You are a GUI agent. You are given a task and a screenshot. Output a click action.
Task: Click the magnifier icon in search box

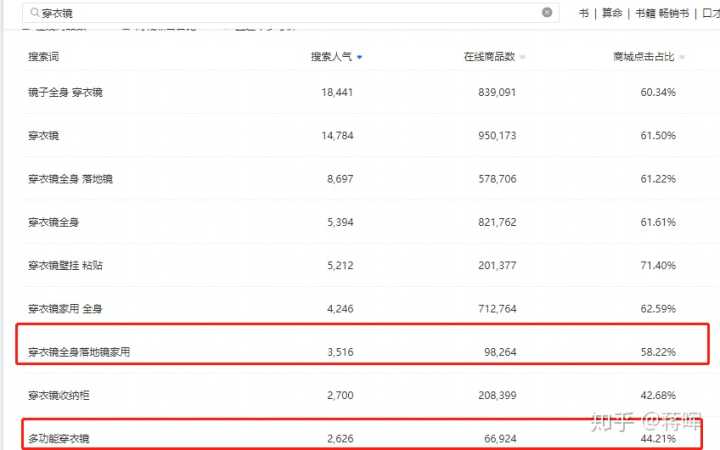coord(35,13)
